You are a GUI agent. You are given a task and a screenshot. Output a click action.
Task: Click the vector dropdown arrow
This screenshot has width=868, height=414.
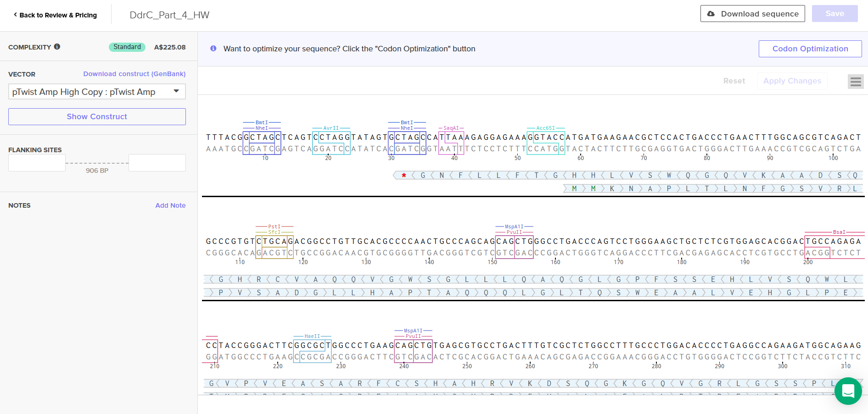point(176,91)
